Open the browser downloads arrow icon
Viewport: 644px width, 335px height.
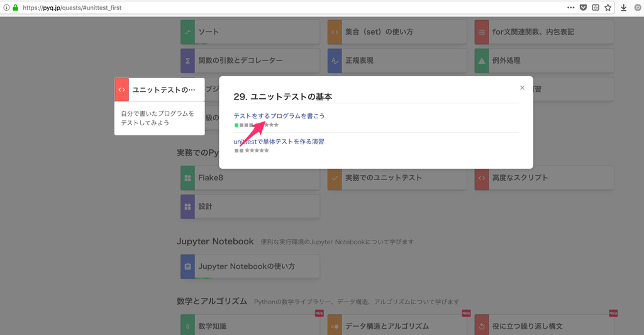pyautogui.click(x=623, y=8)
